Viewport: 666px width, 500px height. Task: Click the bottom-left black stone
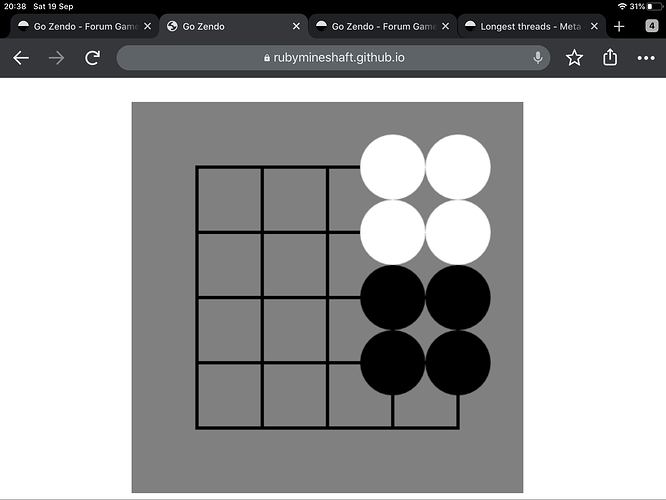[x=392, y=363]
